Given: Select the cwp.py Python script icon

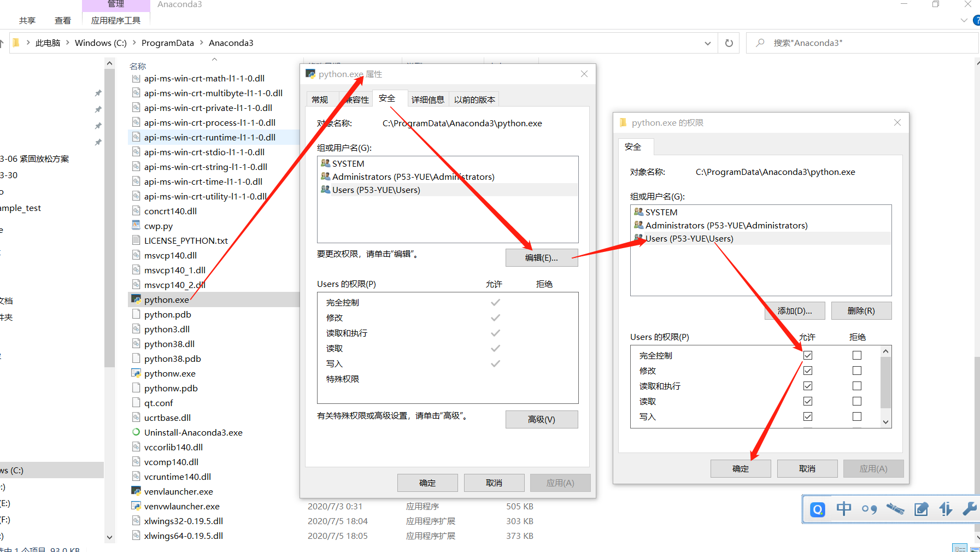Looking at the screenshot, I should click(136, 225).
